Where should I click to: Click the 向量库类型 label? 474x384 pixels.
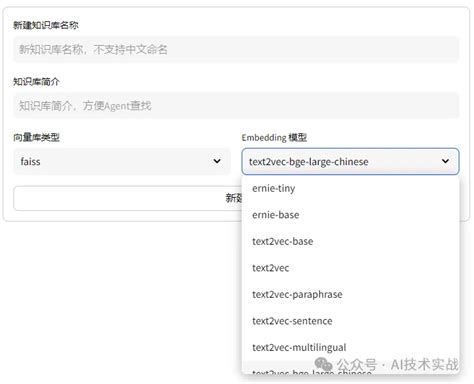(36, 137)
